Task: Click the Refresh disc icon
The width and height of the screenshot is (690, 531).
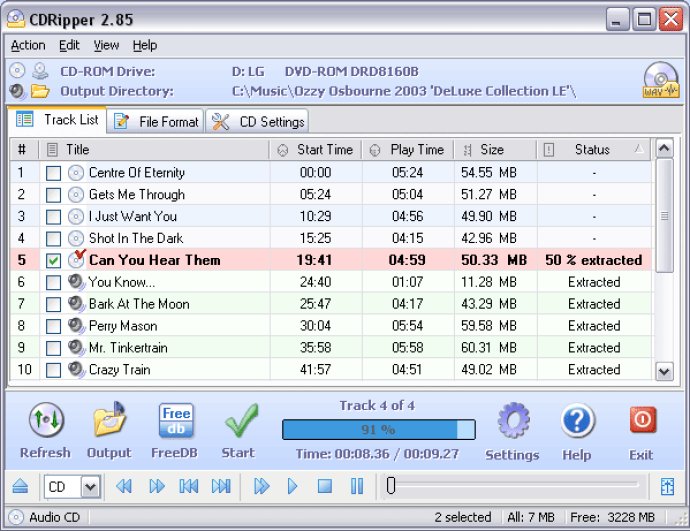Action: 46,420
